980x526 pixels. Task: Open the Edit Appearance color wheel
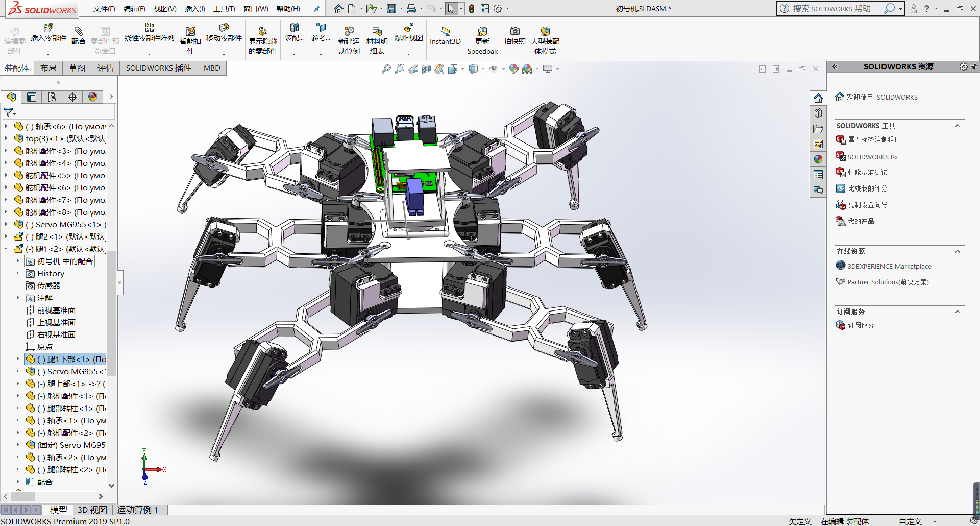(x=514, y=69)
